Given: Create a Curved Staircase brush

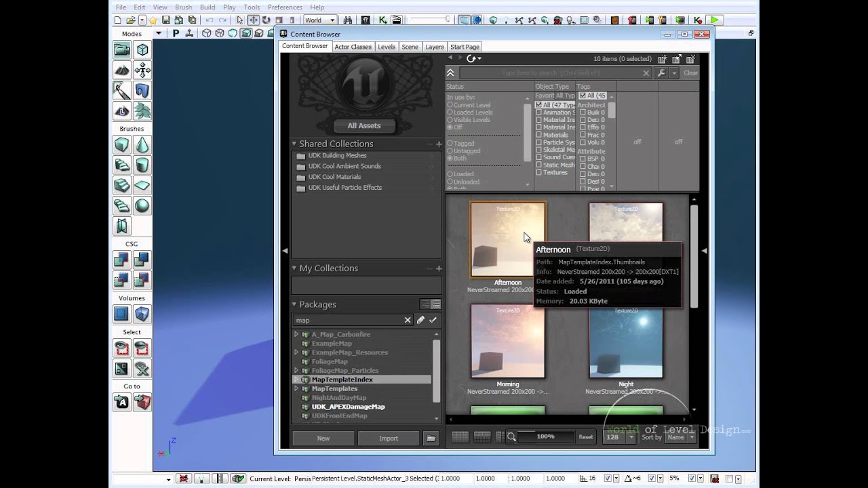Looking at the screenshot, I should click(x=121, y=165).
